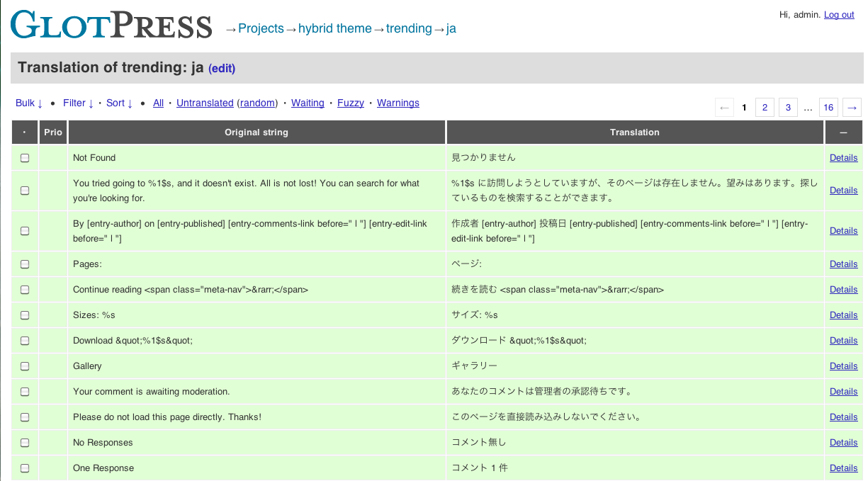Click the translation 'サイズ: %s'

pos(475,315)
